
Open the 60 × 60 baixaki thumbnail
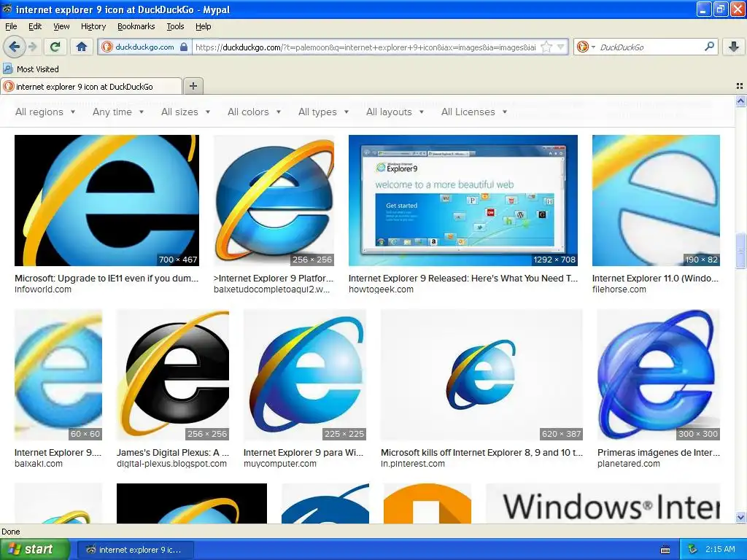tap(58, 375)
